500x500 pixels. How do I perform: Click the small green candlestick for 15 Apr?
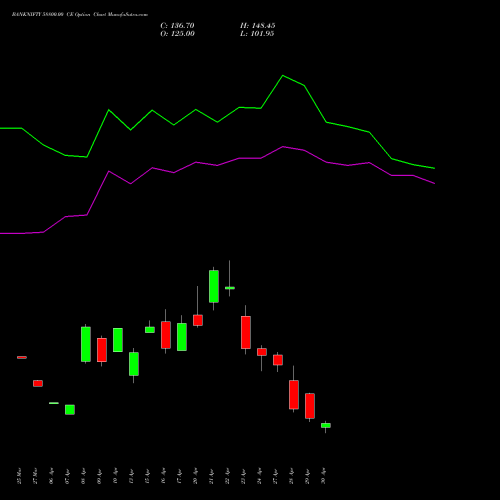coord(150,330)
